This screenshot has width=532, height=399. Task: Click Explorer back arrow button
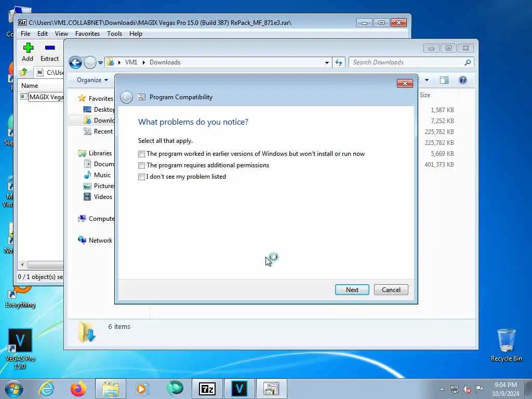pyautogui.click(x=75, y=63)
